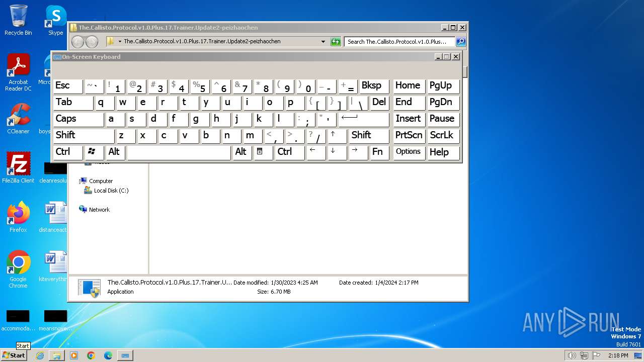Select On-Screen Keyboard taskbar button
Image resolution: width=644 pixels, height=362 pixels.
125,355
